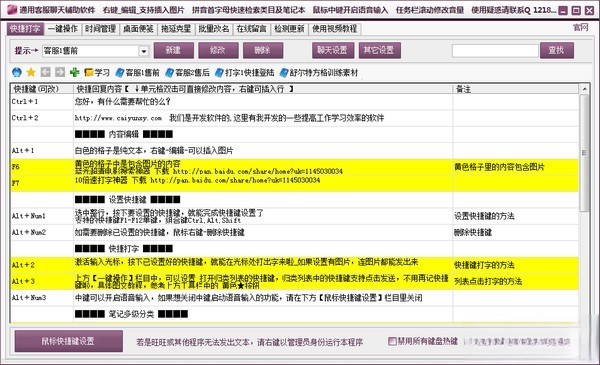Click the search input field
600x365 pixels.
(495, 51)
